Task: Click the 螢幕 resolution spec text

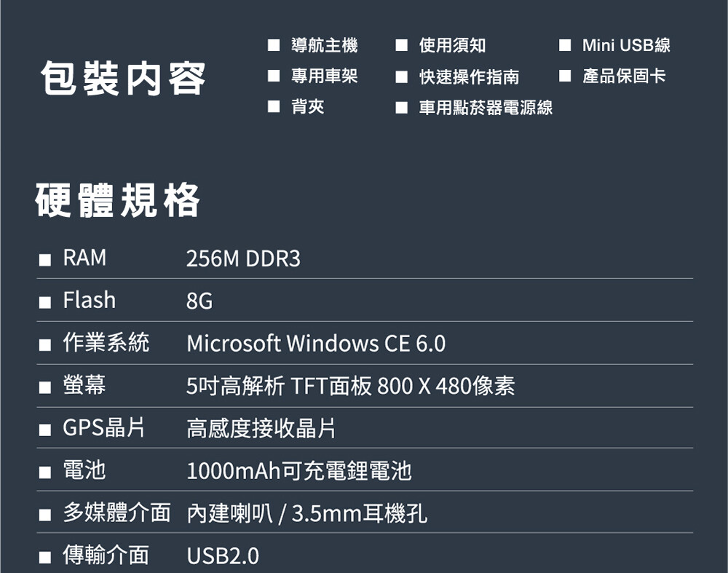Action: click(x=351, y=386)
